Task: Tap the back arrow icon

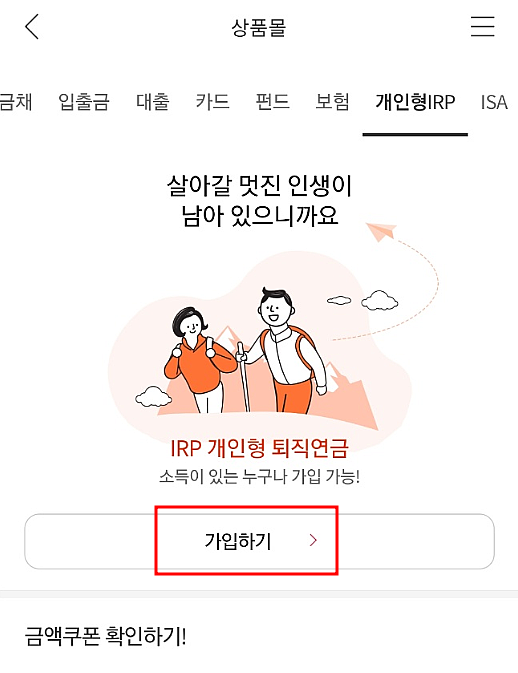Action: [x=32, y=27]
